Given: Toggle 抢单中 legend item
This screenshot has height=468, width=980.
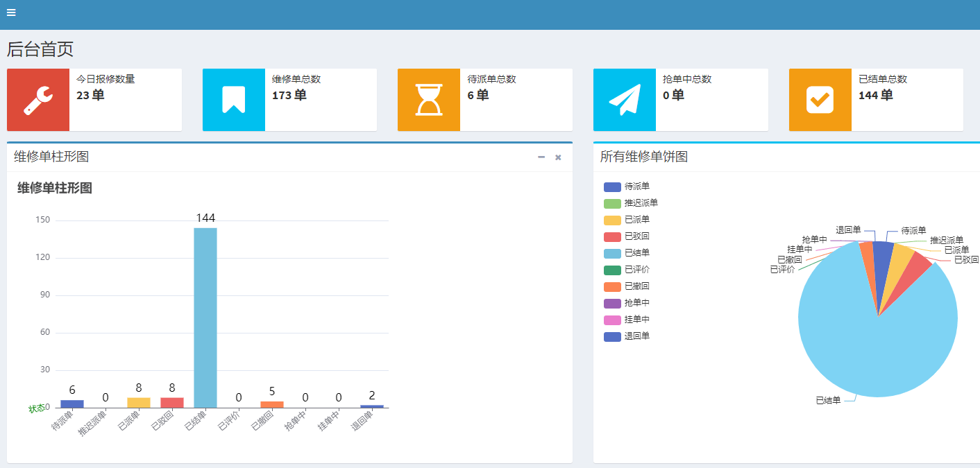Looking at the screenshot, I should (x=627, y=303).
